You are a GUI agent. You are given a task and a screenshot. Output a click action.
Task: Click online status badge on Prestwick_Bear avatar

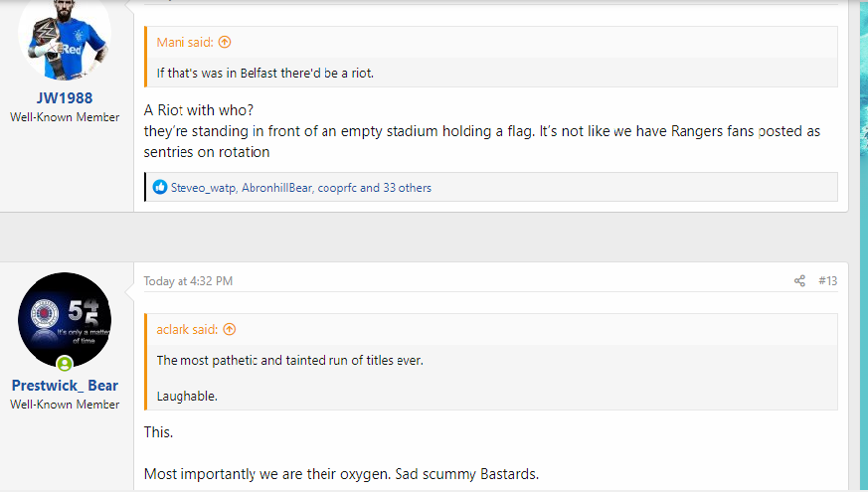coord(65,364)
